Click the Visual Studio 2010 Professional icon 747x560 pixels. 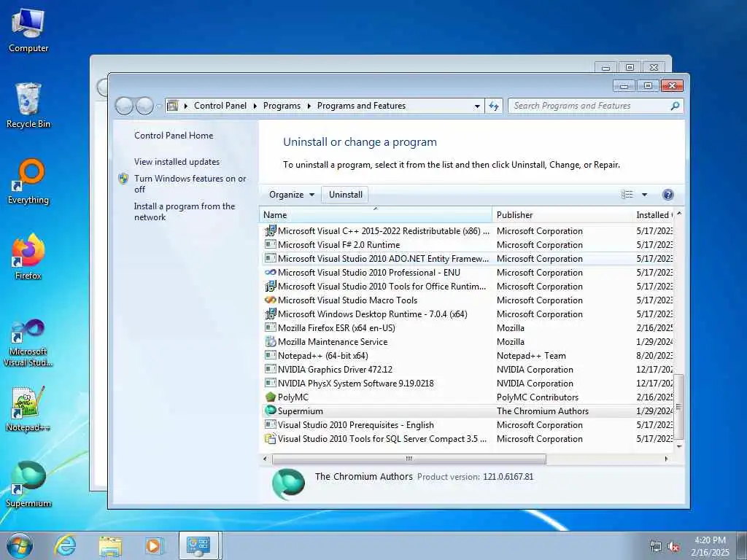point(270,273)
